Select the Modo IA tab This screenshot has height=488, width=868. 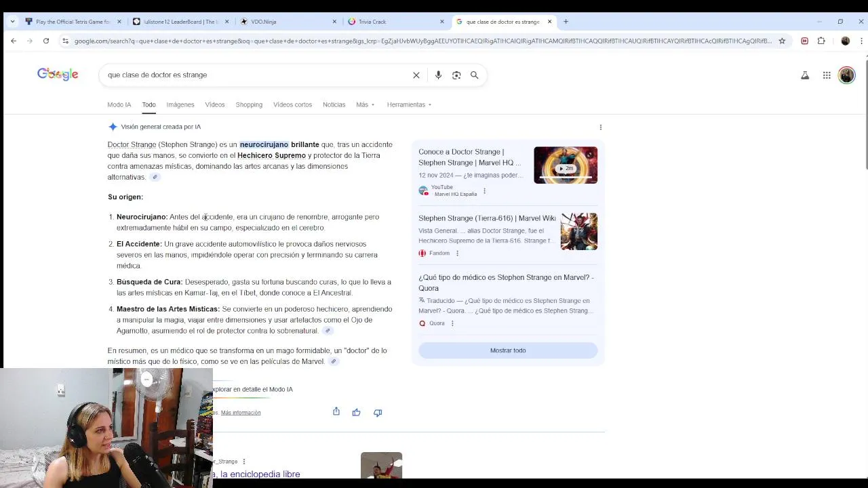tap(119, 104)
